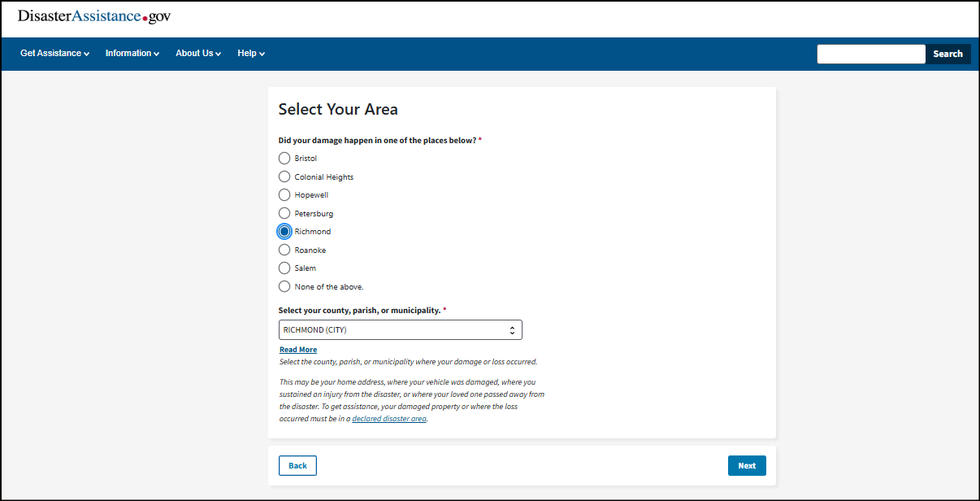This screenshot has width=980, height=501.
Task: Click the Read More link
Action: (x=298, y=350)
